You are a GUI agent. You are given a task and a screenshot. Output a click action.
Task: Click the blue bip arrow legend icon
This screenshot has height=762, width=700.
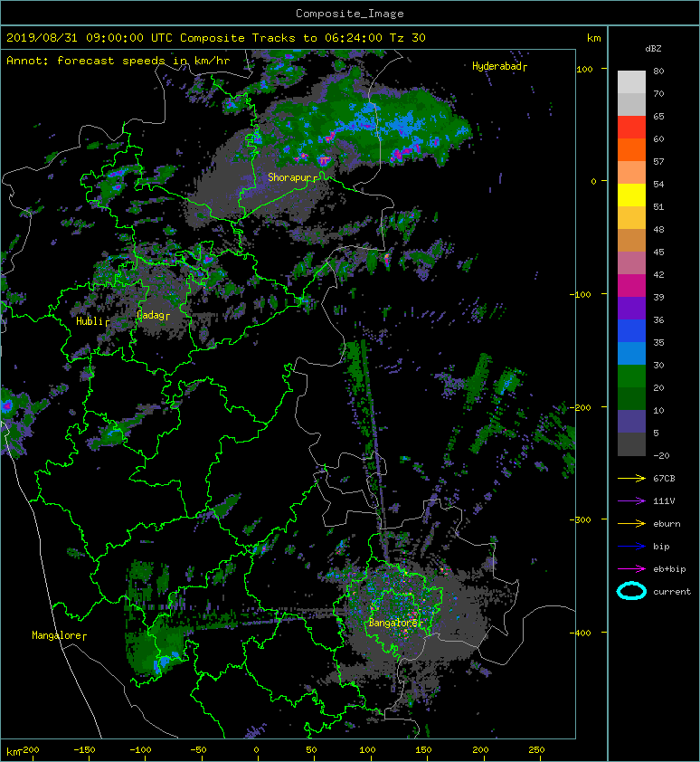tap(631, 547)
